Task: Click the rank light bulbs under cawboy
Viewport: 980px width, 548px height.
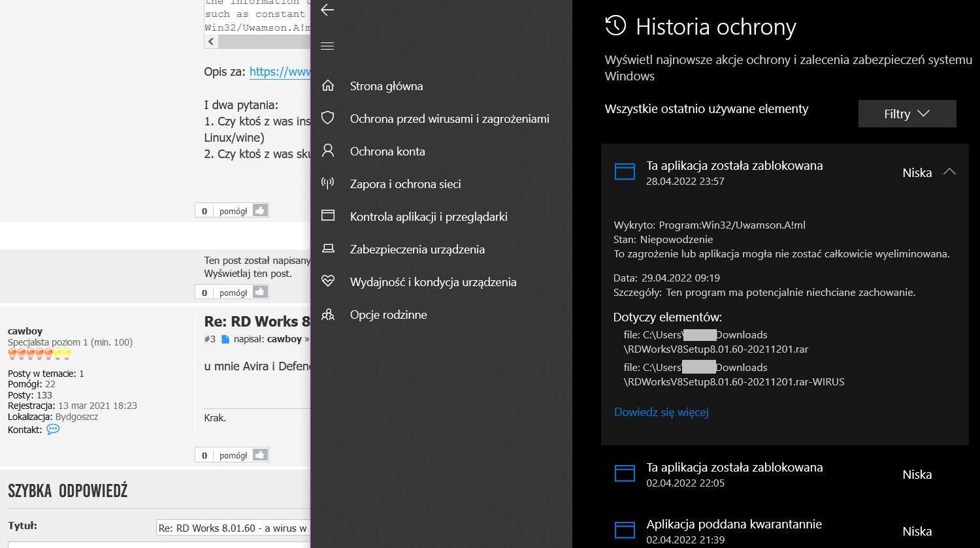Action: pos(39,354)
